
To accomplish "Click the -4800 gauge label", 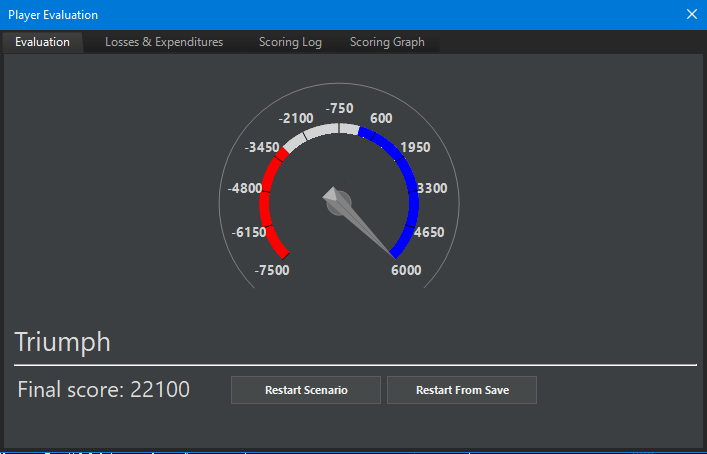I will point(245,188).
